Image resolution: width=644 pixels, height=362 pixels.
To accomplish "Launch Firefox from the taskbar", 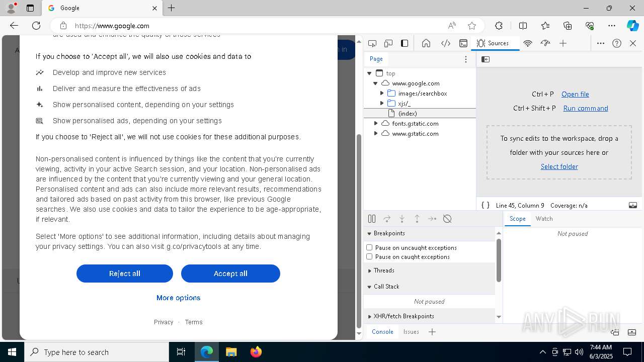I will (x=256, y=352).
